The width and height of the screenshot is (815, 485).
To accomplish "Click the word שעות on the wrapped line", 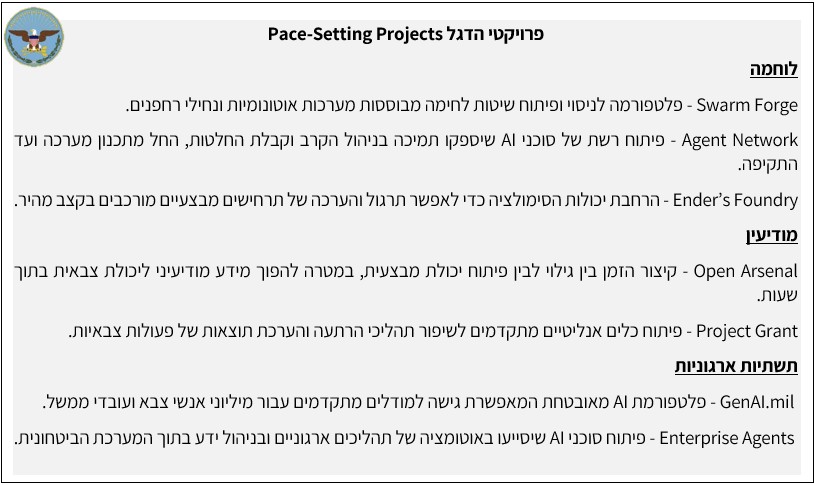I will coord(778,296).
